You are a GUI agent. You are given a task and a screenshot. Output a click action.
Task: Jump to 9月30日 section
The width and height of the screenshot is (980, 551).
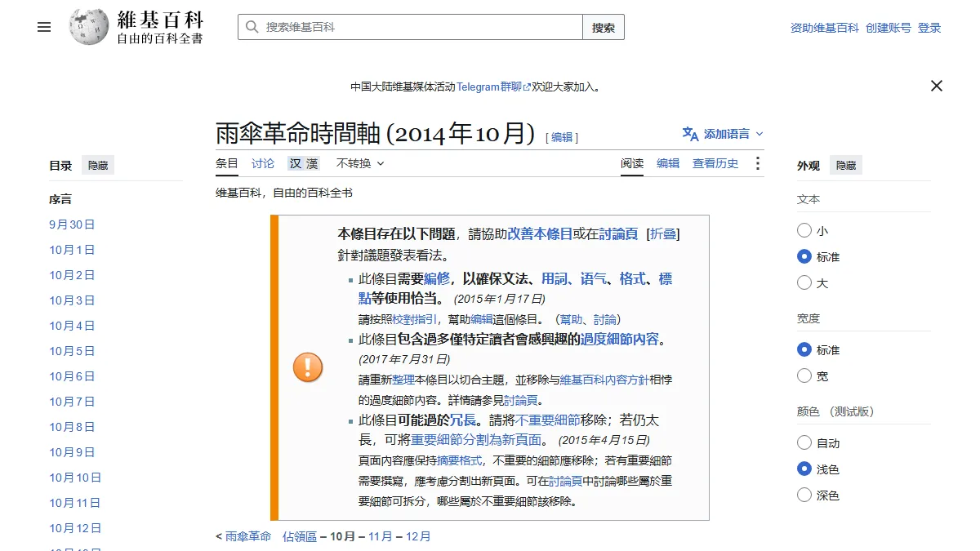tap(72, 224)
